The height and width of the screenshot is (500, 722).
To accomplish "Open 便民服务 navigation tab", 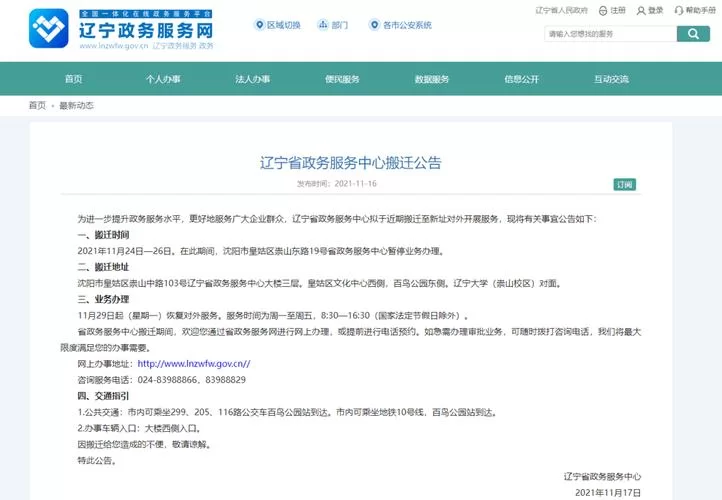I will 342,79.
